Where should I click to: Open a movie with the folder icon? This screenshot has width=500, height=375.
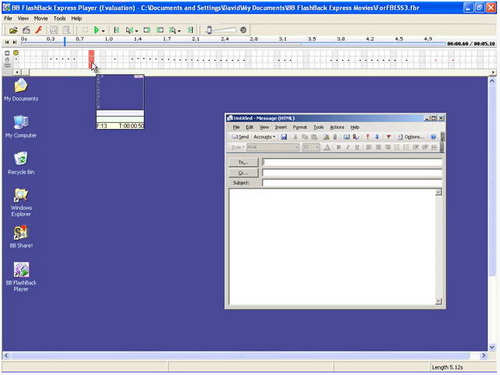13,30
